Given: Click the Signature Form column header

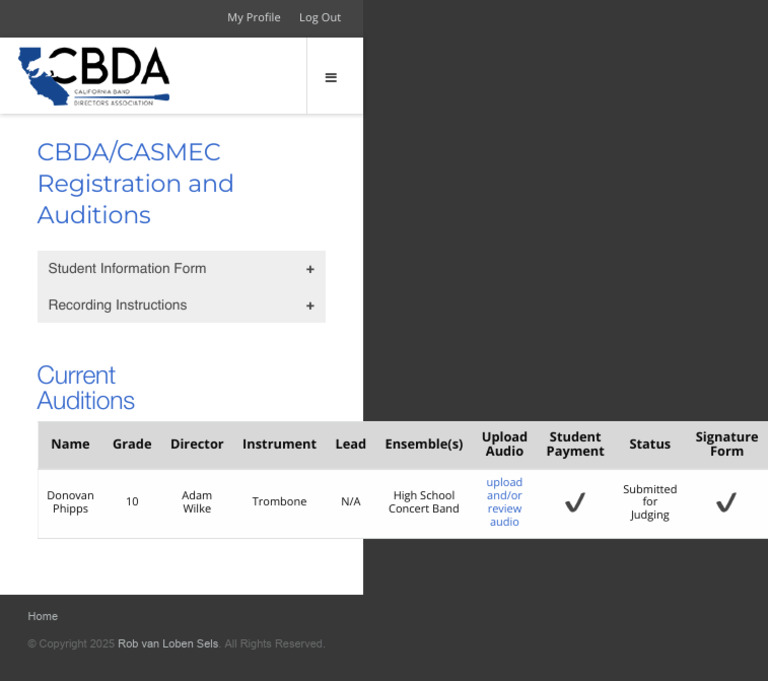Looking at the screenshot, I should coord(727,444).
